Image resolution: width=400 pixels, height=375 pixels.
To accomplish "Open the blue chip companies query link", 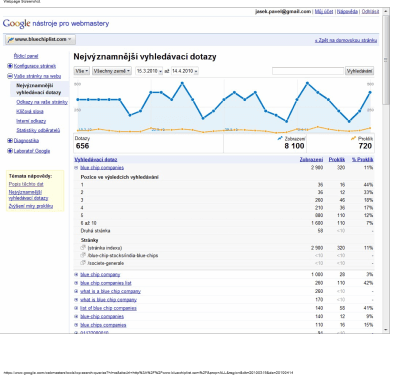I will (102, 168).
